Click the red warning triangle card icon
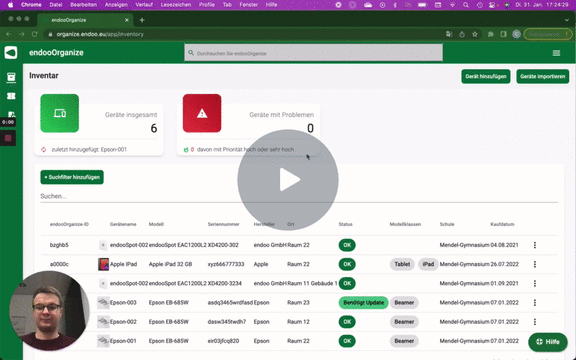Viewport: 576px width, 360px height. 202,113
